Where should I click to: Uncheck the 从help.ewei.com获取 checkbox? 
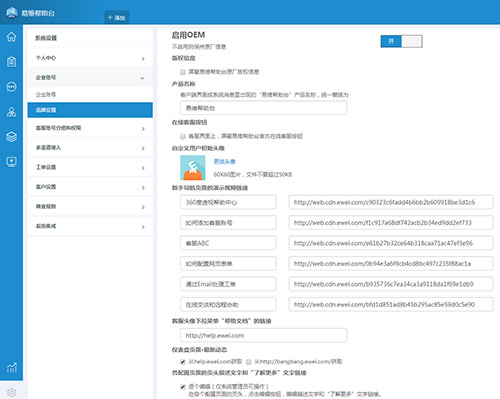tap(183, 362)
